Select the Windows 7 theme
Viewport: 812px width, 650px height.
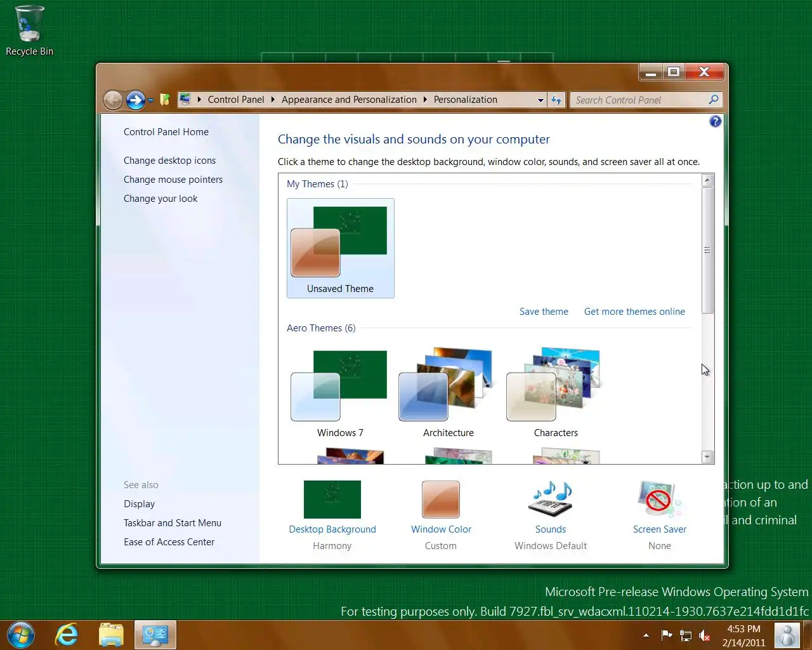tap(340, 392)
